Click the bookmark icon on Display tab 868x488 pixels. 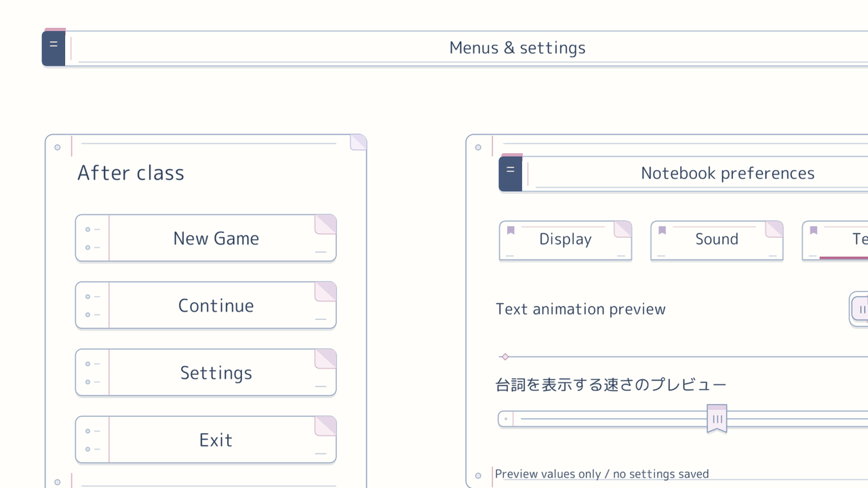pyautogui.click(x=511, y=230)
